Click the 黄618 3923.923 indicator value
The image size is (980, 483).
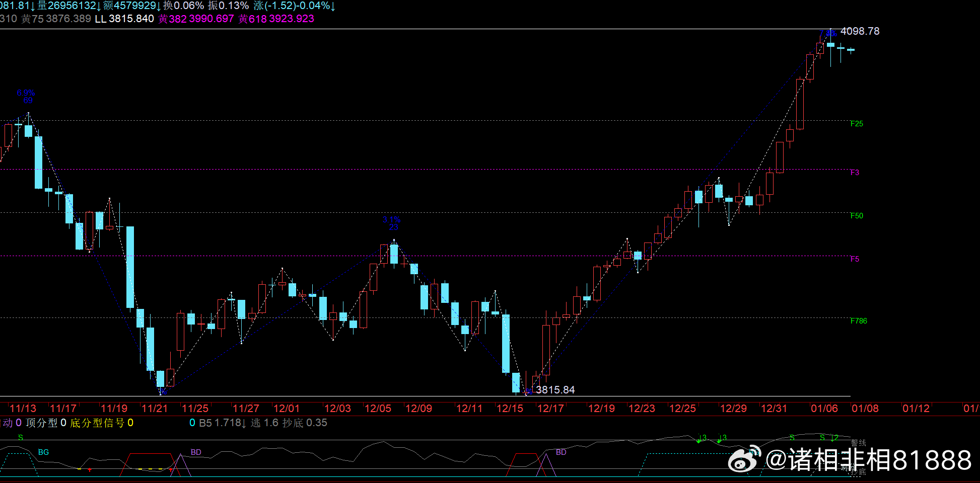[x=276, y=19]
